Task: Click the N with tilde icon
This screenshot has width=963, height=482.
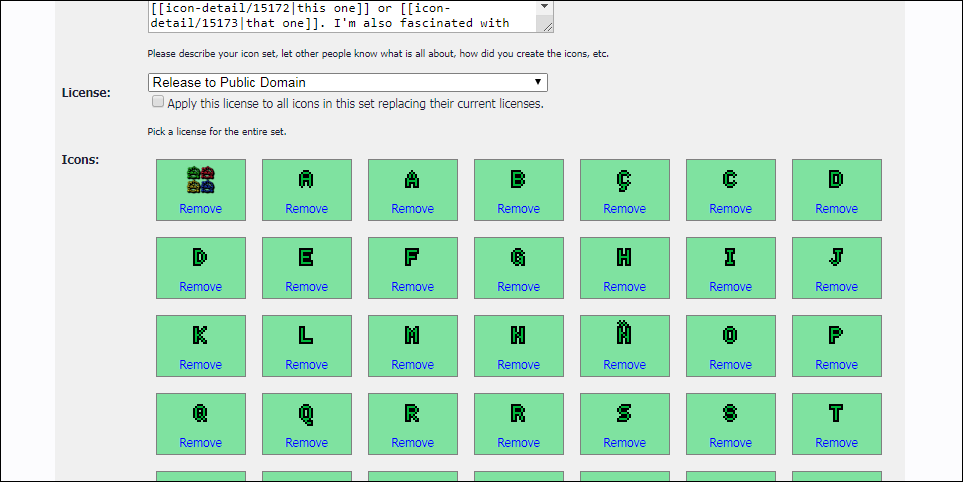Action: click(x=624, y=333)
